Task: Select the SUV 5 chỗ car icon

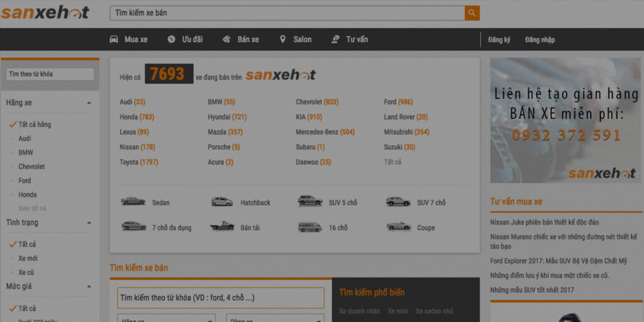Action: point(310,201)
